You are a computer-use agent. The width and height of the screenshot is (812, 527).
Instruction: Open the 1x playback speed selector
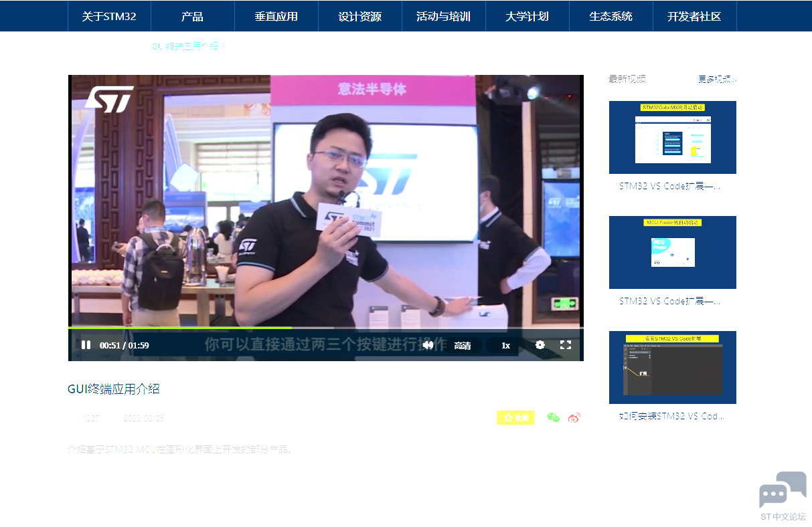click(x=506, y=346)
